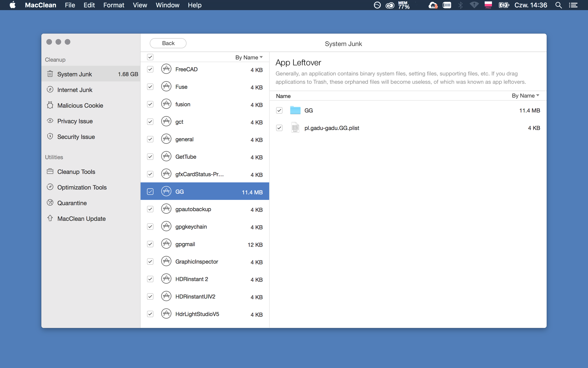Click the Cleanup Tools label
Image resolution: width=588 pixels, height=368 pixels.
(x=76, y=172)
